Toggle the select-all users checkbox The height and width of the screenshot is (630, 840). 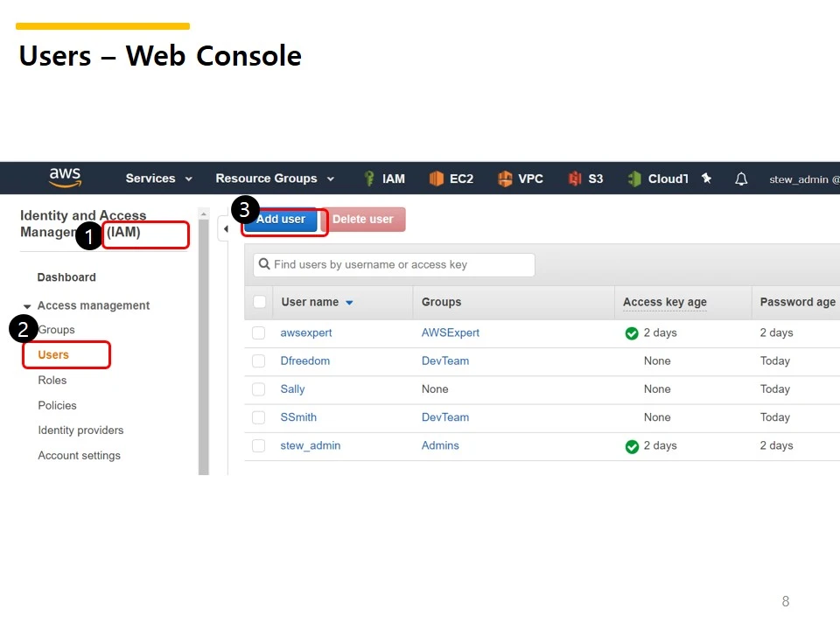259,302
